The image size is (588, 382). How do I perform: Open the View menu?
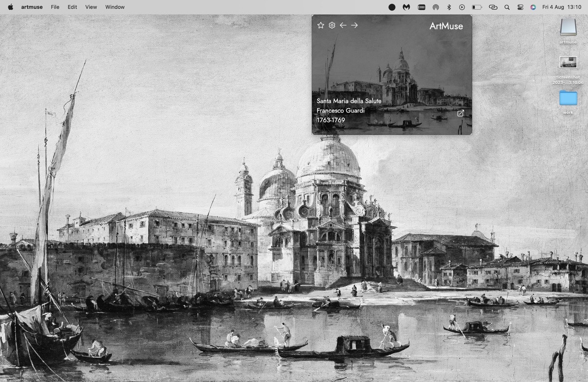91,7
